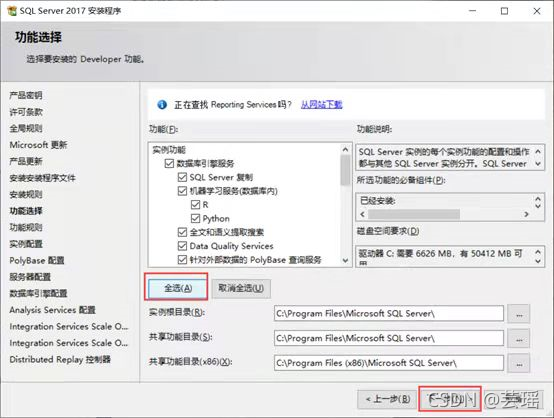The image size is (554, 418).
Task: Select the PolyBase 配置 step in sidebar
Action: point(37,260)
